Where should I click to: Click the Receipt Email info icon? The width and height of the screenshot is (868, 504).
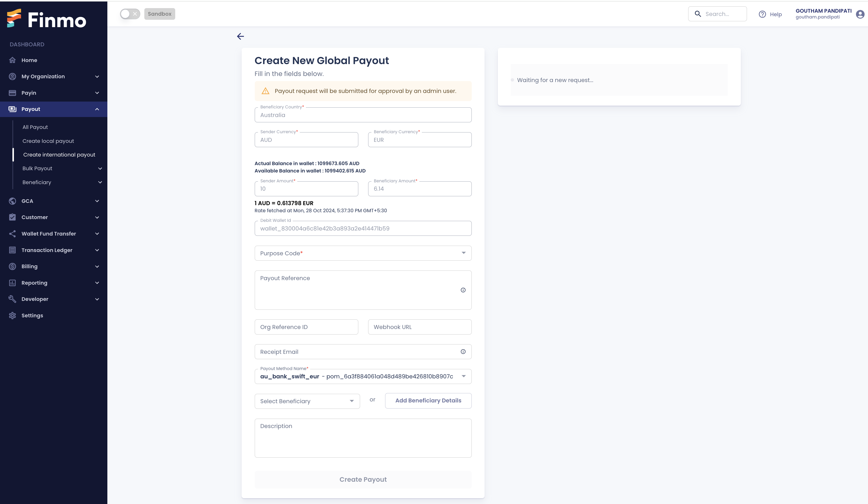463,352
